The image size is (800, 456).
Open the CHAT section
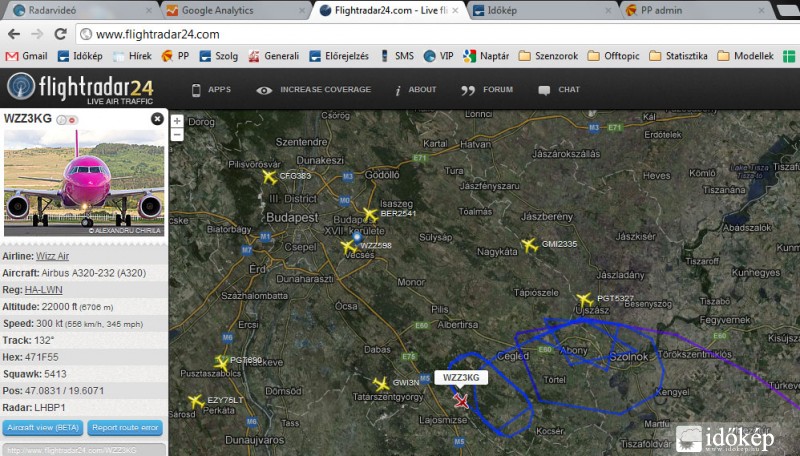point(559,90)
